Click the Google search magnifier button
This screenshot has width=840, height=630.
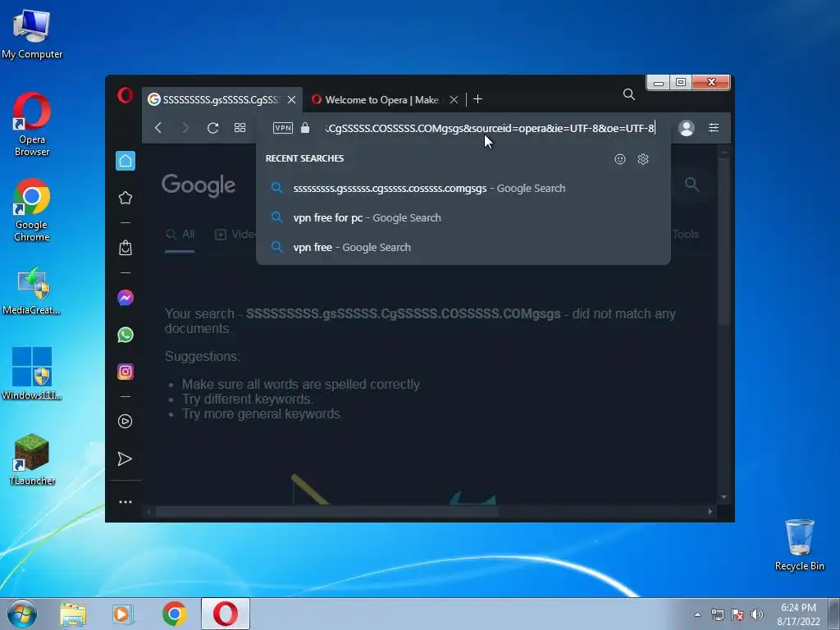(692, 185)
